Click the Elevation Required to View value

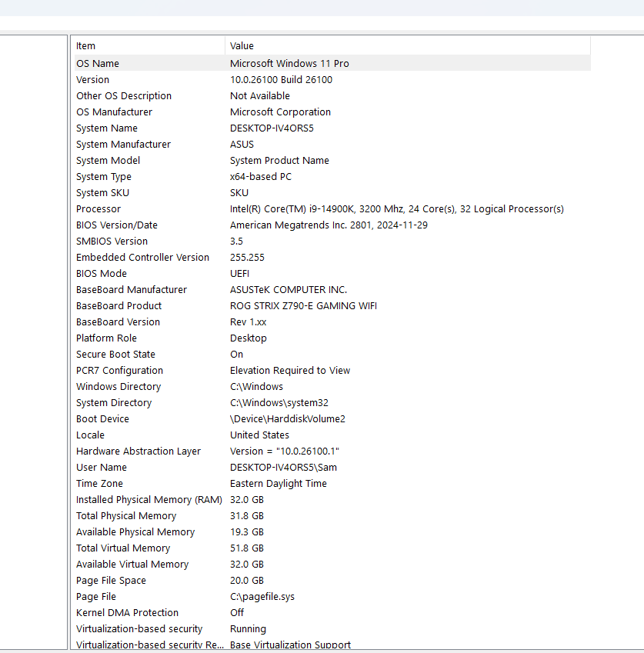click(290, 371)
